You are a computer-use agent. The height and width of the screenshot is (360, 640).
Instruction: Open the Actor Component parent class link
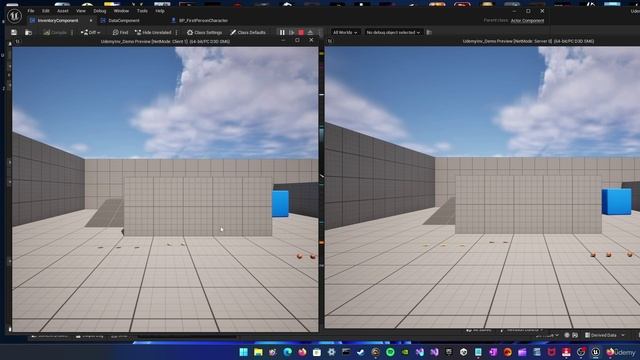pos(527,20)
